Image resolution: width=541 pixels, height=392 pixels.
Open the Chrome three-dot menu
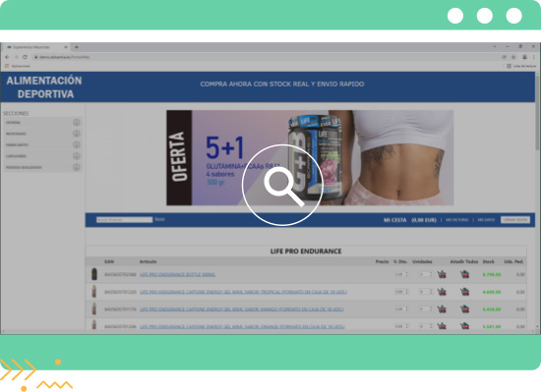(x=533, y=57)
